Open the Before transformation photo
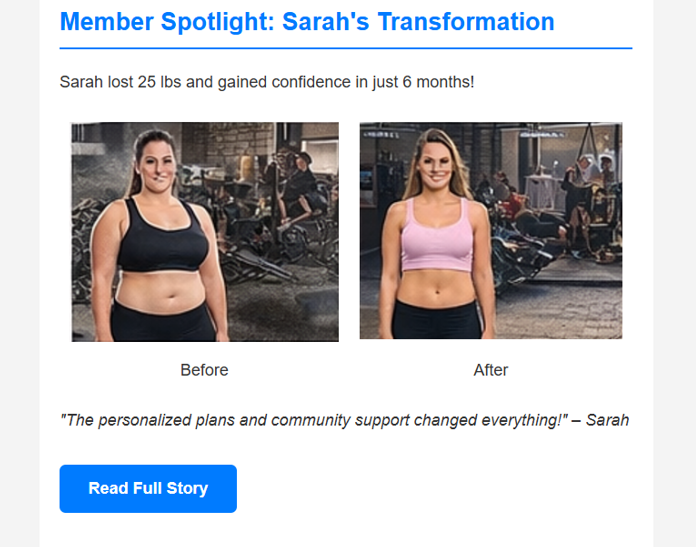696x547 pixels. [205, 232]
